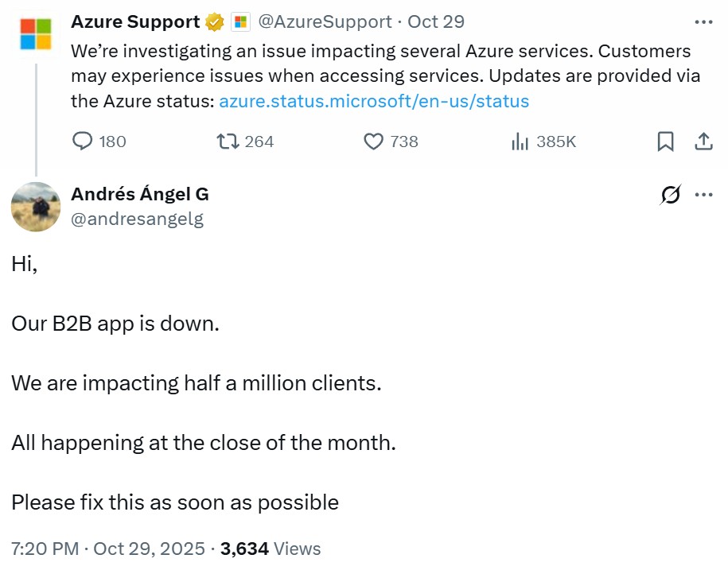Click the 7:20 PM · Oct 29, 2025 timestamp
728x574 pixels.
111,549
